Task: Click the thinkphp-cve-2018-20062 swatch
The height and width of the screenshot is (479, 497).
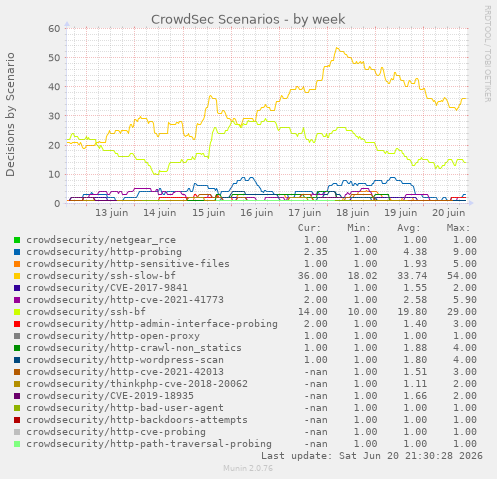Action: click(17, 384)
